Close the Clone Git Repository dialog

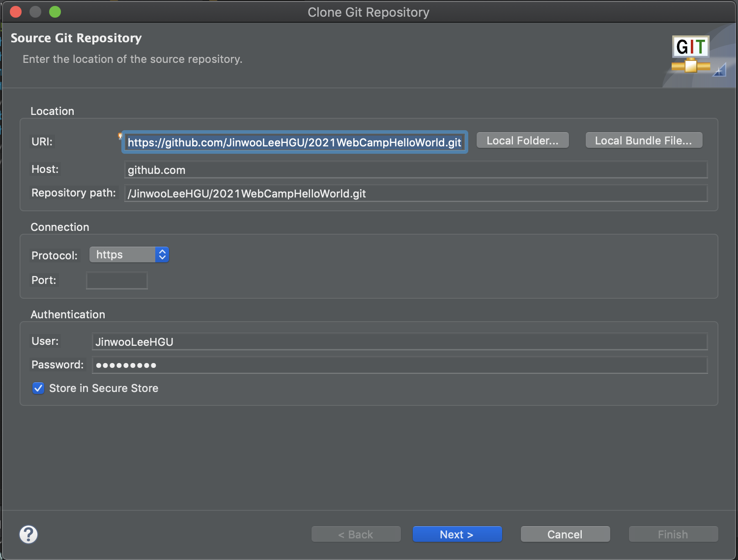[16, 12]
